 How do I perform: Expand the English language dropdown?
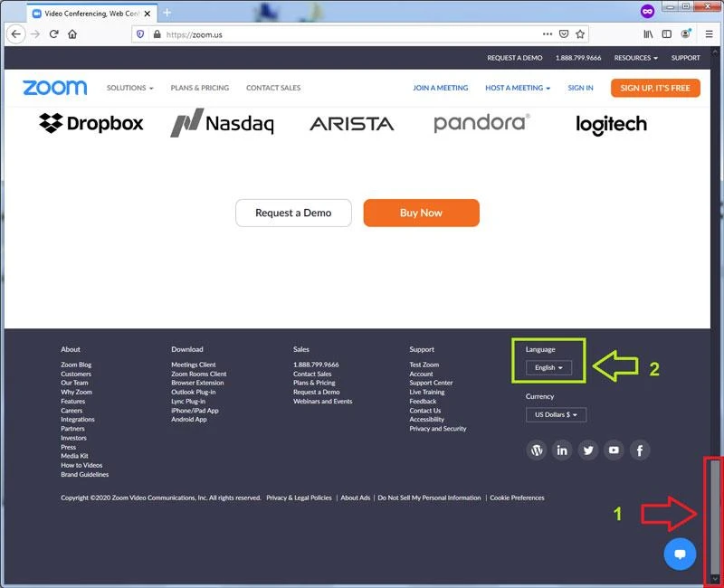tap(548, 368)
